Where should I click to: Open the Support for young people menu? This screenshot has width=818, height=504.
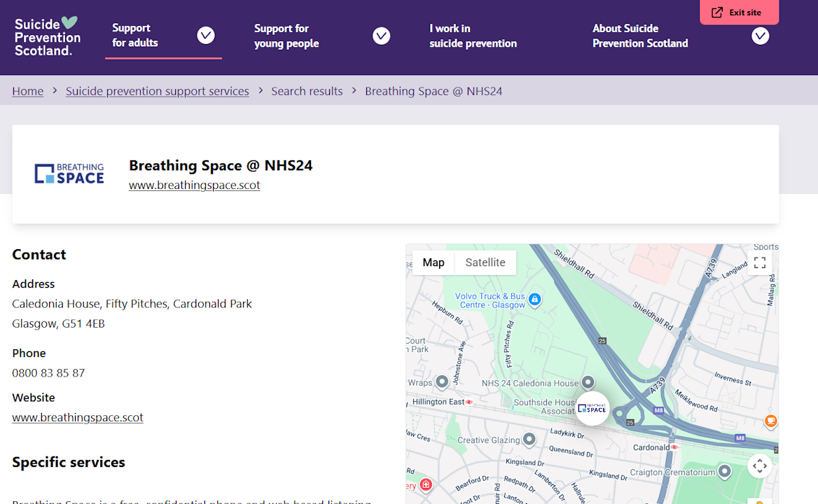coord(286,36)
